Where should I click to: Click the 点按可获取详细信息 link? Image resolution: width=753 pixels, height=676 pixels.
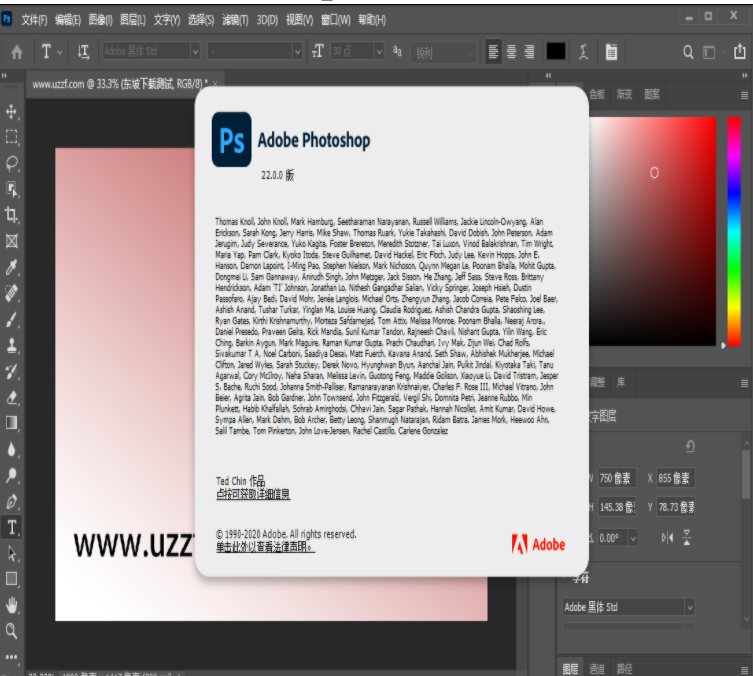(253, 494)
